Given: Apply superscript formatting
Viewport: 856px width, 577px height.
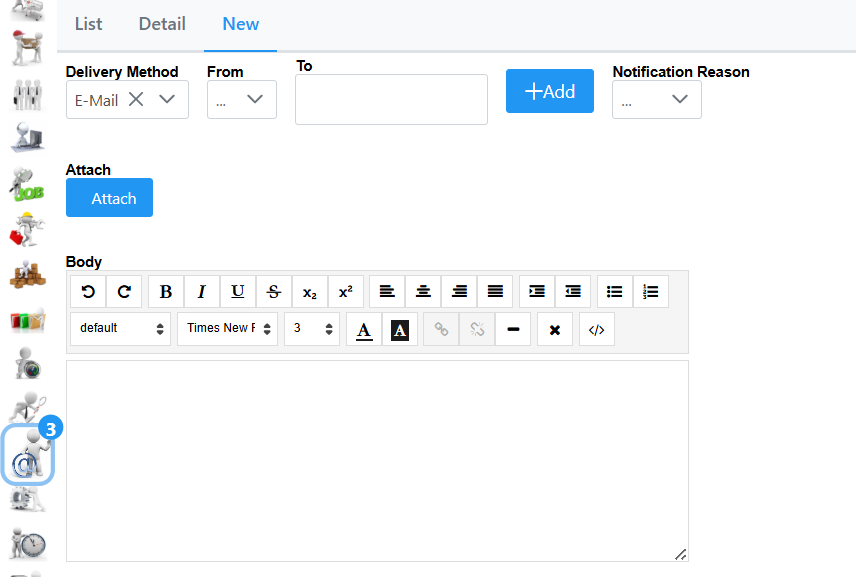Looking at the screenshot, I should 345,292.
